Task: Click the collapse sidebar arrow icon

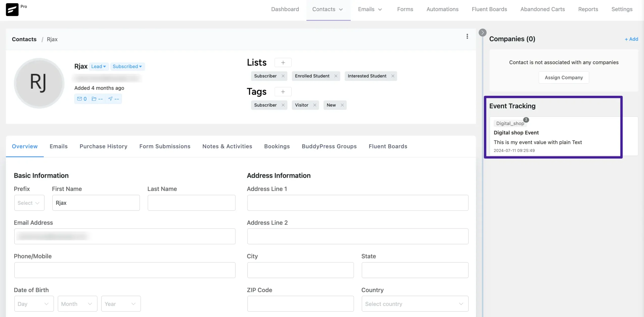Action: pos(483,32)
